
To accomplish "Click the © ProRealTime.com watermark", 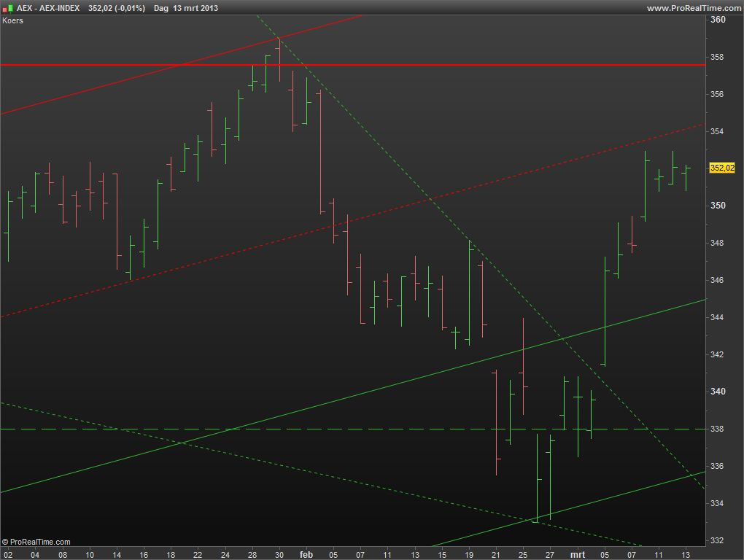I will click(x=36, y=542).
